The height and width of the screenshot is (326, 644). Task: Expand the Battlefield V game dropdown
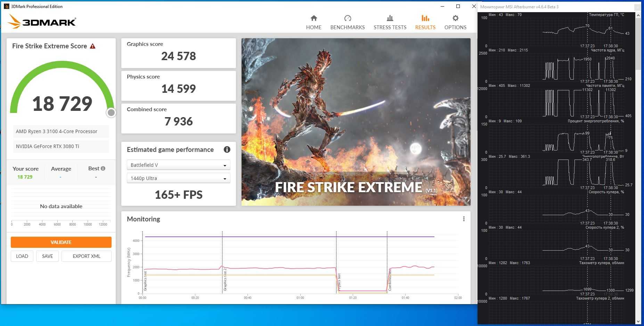click(x=178, y=165)
